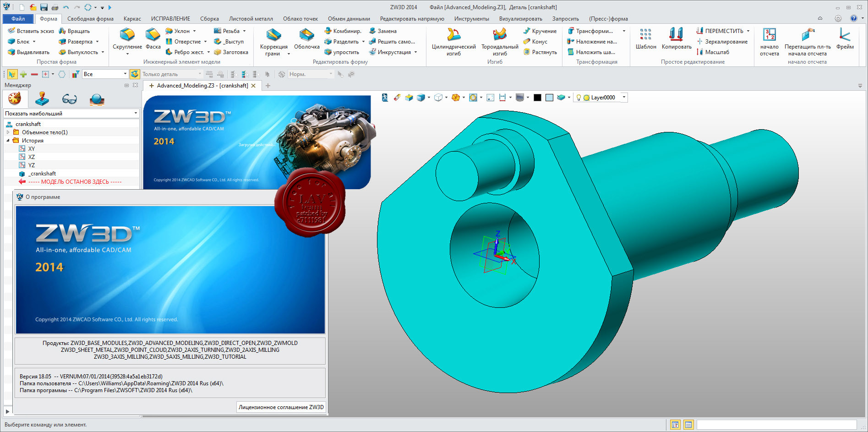The width and height of the screenshot is (868, 432).
Task: Click the Наложение на... button
Action: point(592,42)
